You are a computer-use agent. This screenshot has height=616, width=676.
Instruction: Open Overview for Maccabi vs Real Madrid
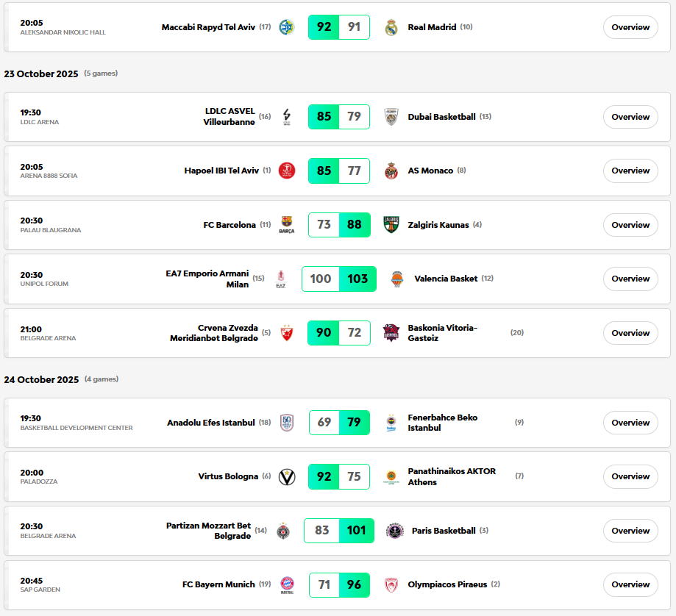point(630,27)
